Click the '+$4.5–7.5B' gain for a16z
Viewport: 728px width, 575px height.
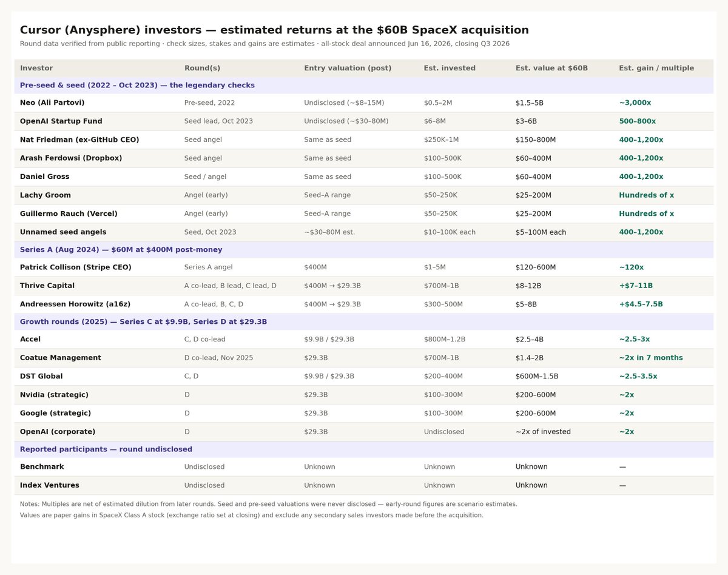coord(641,304)
